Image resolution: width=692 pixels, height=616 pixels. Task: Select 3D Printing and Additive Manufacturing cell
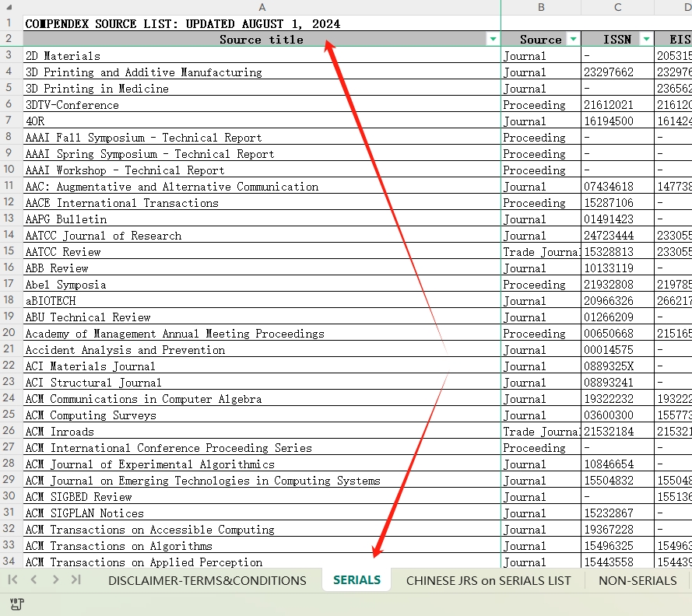click(262, 72)
